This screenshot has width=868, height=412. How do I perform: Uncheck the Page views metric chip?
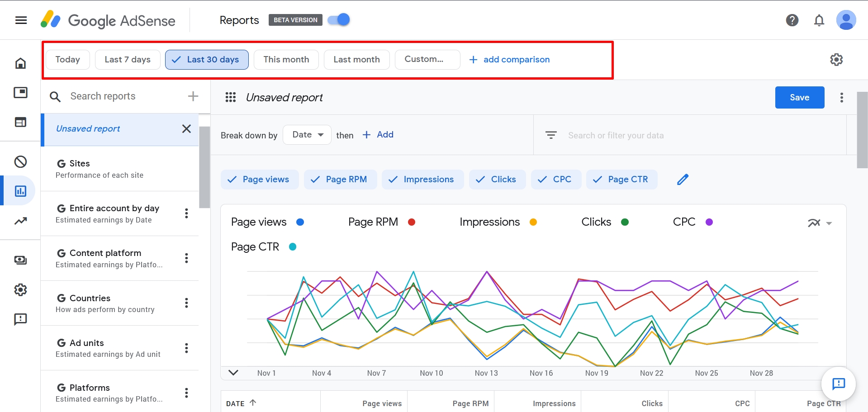click(x=260, y=180)
